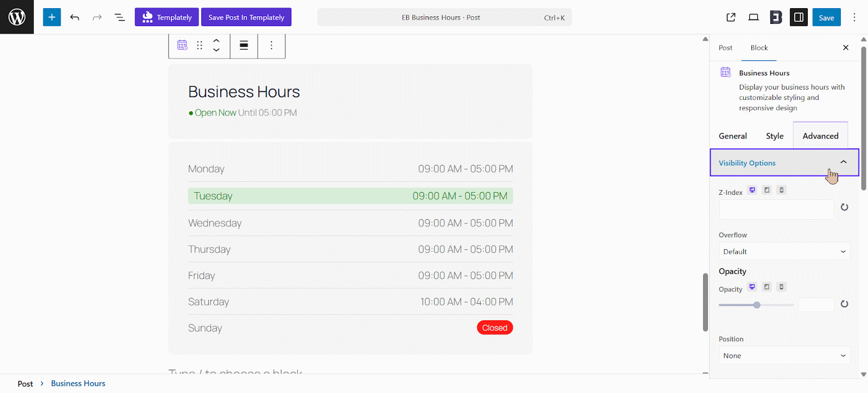
Task: Click the Open Now Until 05:00 PM status
Action: tap(242, 112)
